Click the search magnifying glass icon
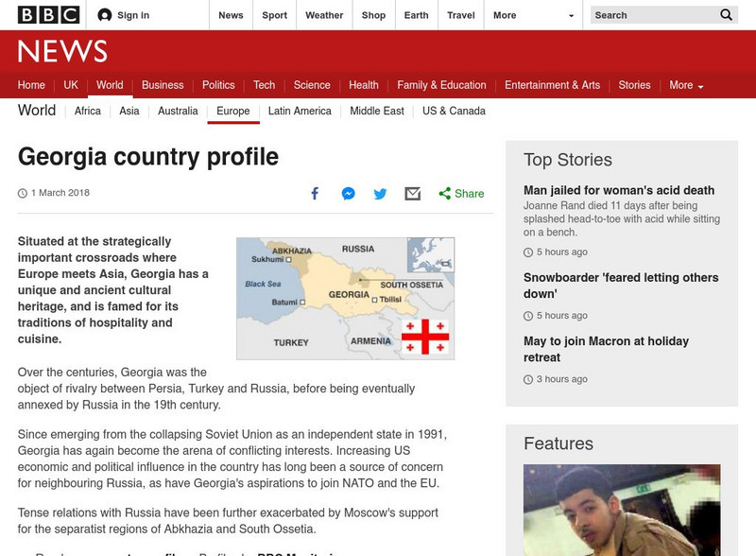 coord(725,15)
